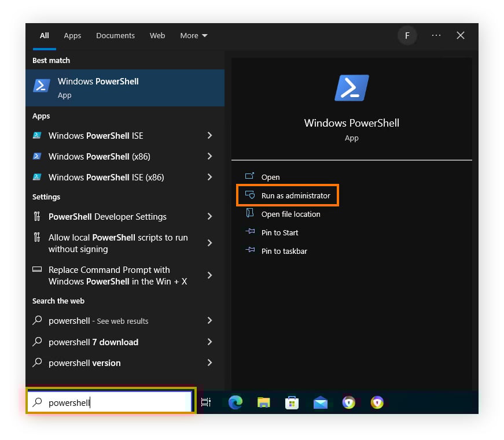Click the PowerShell Developer Settings tools icon

[37, 216]
